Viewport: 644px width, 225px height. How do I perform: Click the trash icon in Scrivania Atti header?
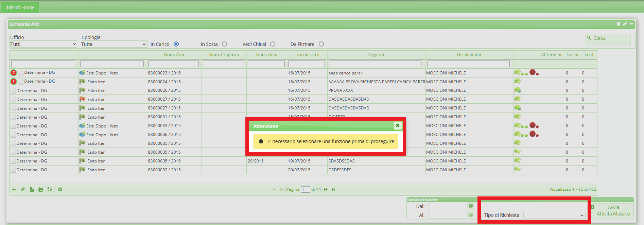pos(618,24)
